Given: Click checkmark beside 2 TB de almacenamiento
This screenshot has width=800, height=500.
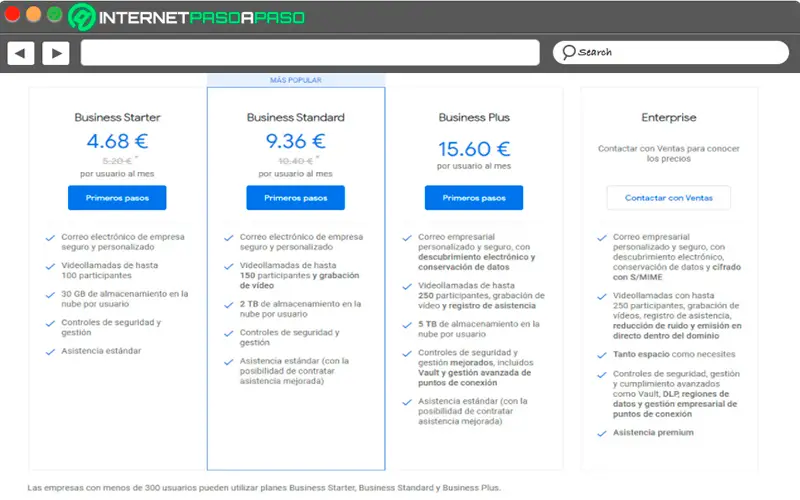Looking at the screenshot, I should click(x=229, y=303).
